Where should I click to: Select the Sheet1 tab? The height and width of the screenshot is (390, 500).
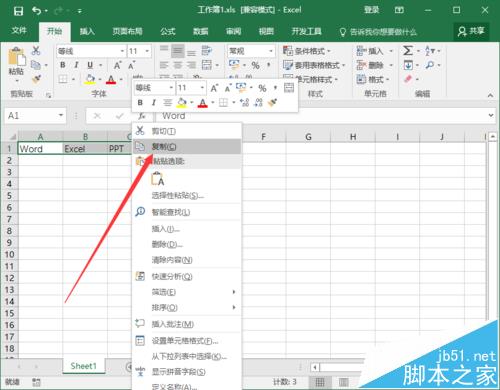click(x=83, y=366)
